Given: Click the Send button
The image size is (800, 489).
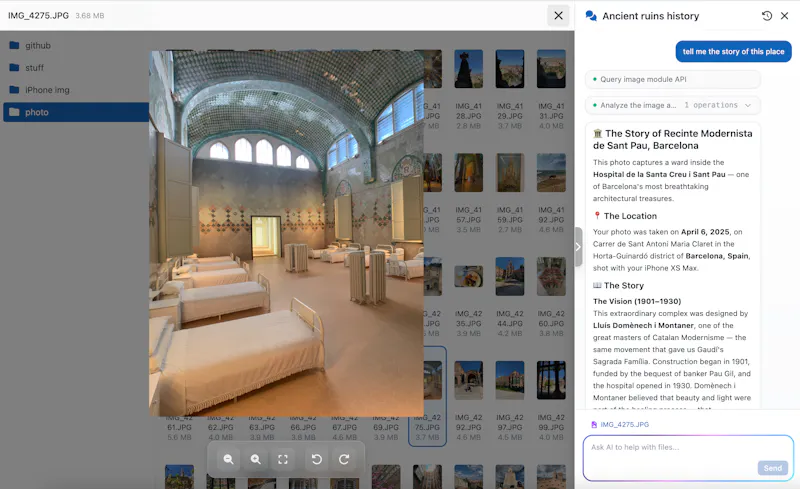Looking at the screenshot, I should [772, 468].
